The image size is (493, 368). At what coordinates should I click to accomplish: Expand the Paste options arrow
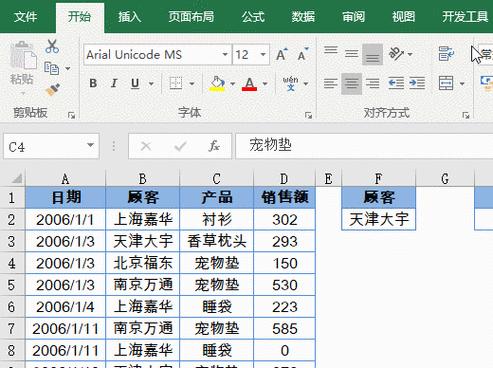[23, 94]
